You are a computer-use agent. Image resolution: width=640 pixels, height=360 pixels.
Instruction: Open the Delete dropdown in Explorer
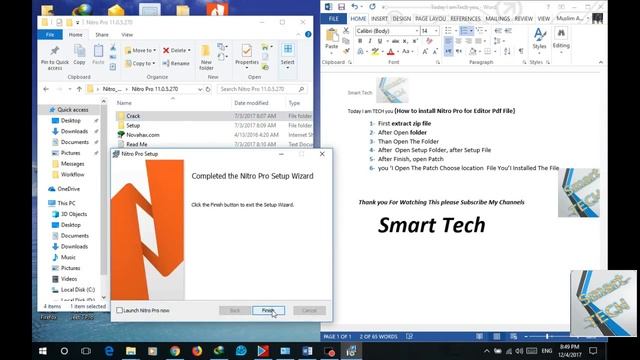tap(177, 50)
